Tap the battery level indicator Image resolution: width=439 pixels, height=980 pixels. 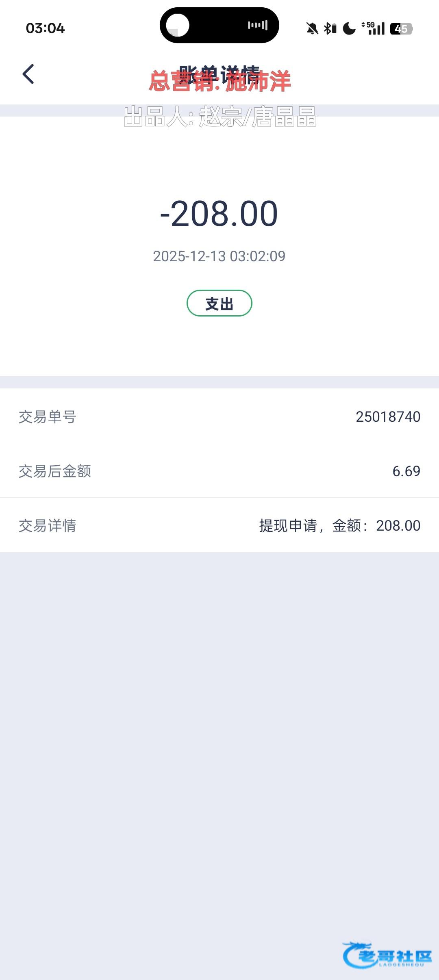tap(401, 29)
